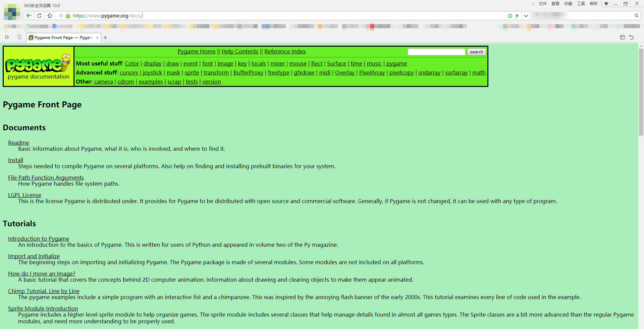Viewport: 644px width, 329px height.
Task: Toggle the sidebar panel icon left of tabs
Action: click(x=7, y=37)
